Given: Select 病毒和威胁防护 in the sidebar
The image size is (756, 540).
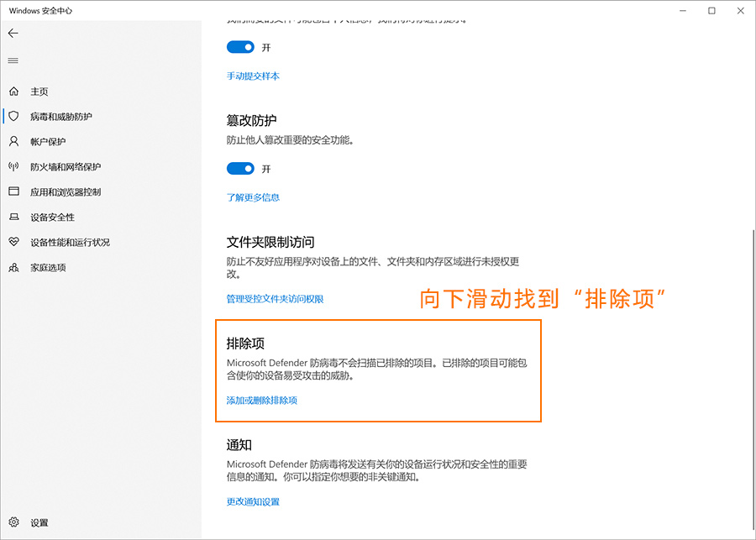Looking at the screenshot, I should (x=61, y=117).
